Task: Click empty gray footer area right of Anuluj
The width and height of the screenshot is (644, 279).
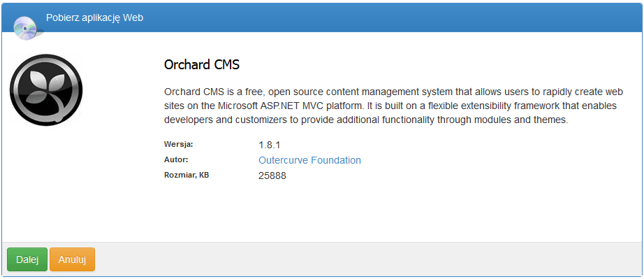Action: [365, 259]
